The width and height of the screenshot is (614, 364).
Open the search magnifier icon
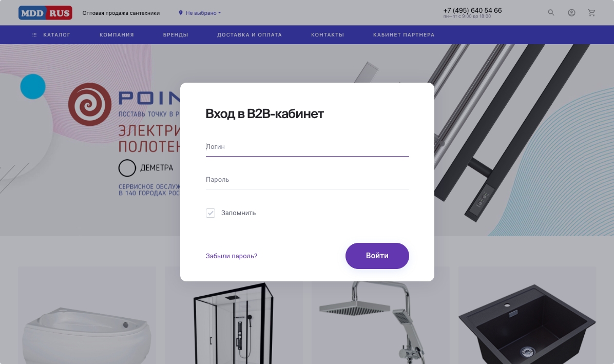[551, 12]
